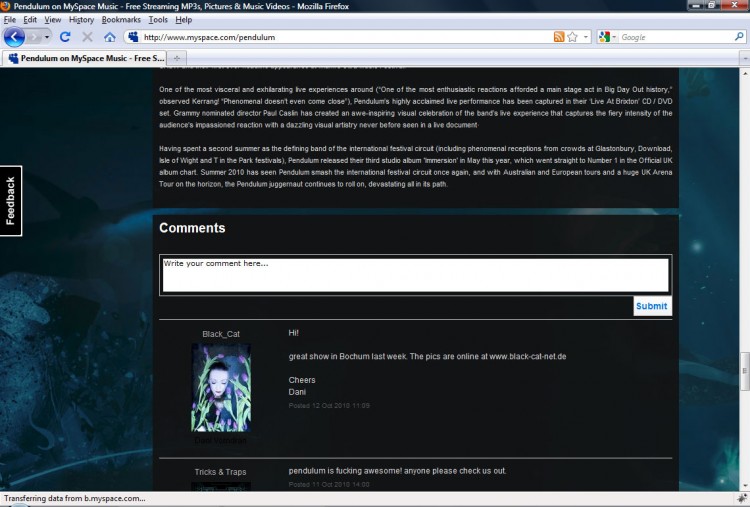Screen dimensions: 750x507
Task: Click the 'pendulum is fucking awesome' comment text
Action: tap(397, 471)
